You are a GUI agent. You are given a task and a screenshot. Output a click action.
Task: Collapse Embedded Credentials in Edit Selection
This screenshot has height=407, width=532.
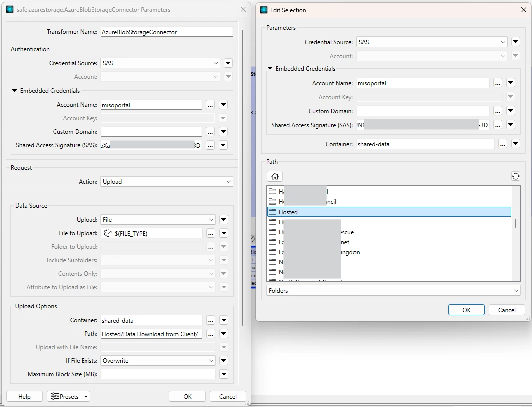click(x=270, y=69)
